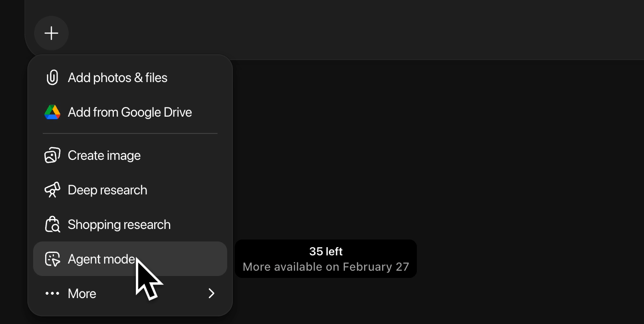Click the highlighted Agent mode row
Viewport: 644px width, 324px height.
(x=101, y=259)
